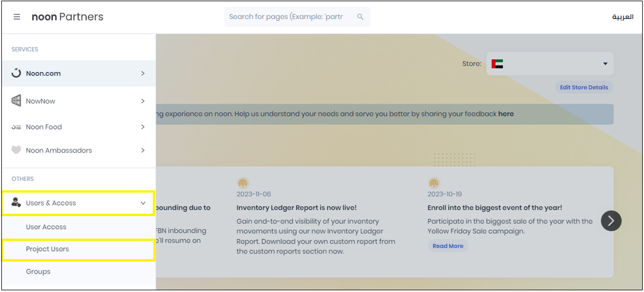Click the search magnifier icon
The width and height of the screenshot is (644, 292).
[360, 17]
